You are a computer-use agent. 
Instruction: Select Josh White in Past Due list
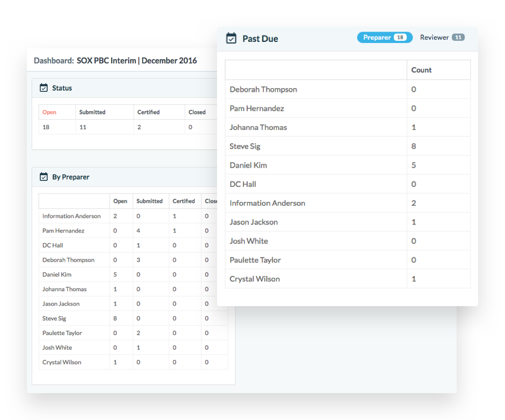pos(249,241)
